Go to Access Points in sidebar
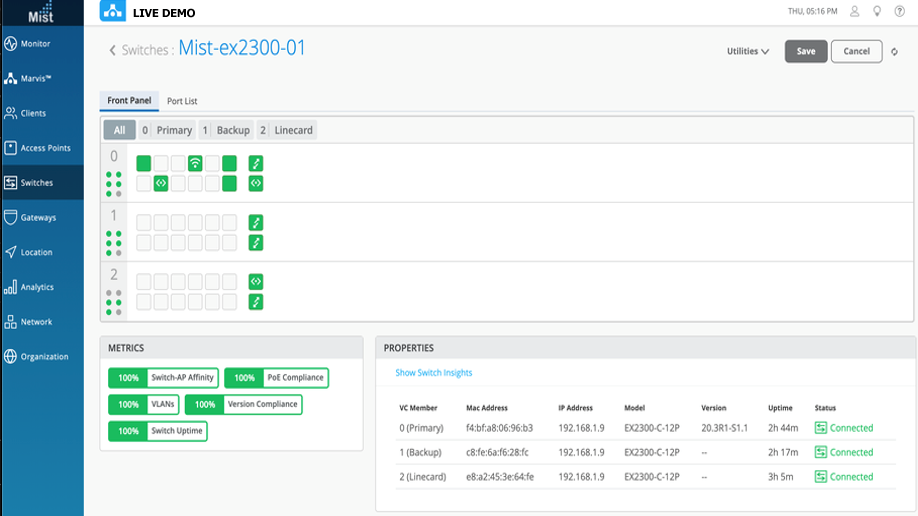This screenshot has width=918, height=516. 41,148
